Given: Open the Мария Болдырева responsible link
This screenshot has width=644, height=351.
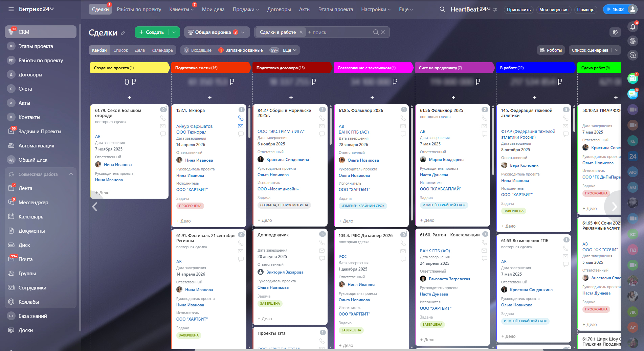Looking at the screenshot, I should click(447, 160).
